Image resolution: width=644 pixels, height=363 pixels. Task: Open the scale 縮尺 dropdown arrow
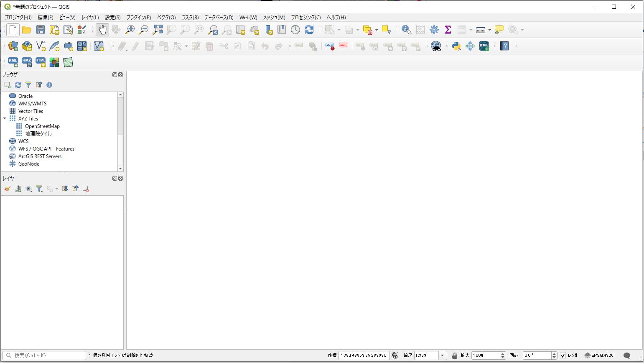pos(442,355)
